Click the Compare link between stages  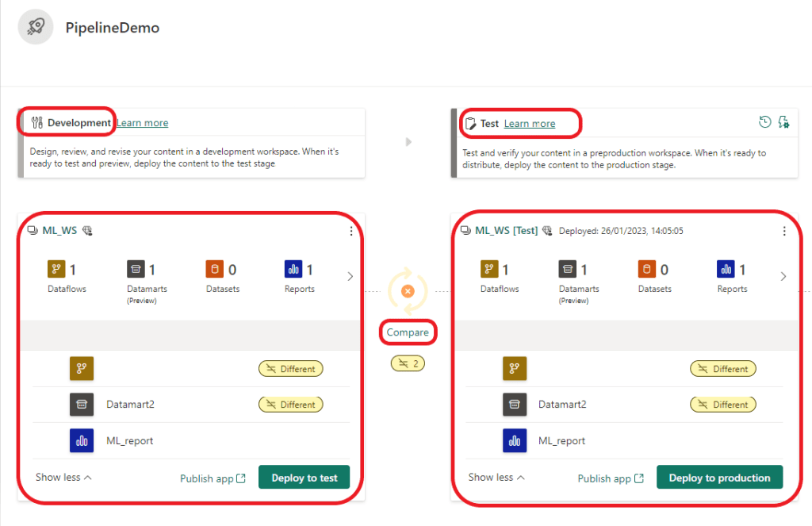coord(408,332)
